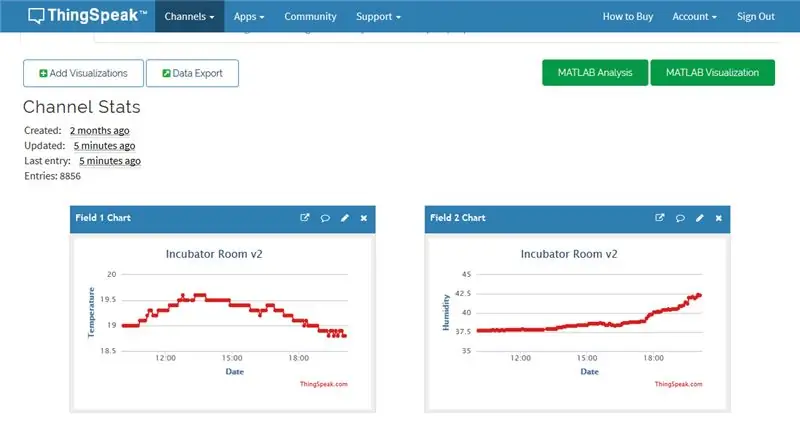Click the ThingSpeak logo

[87, 16]
